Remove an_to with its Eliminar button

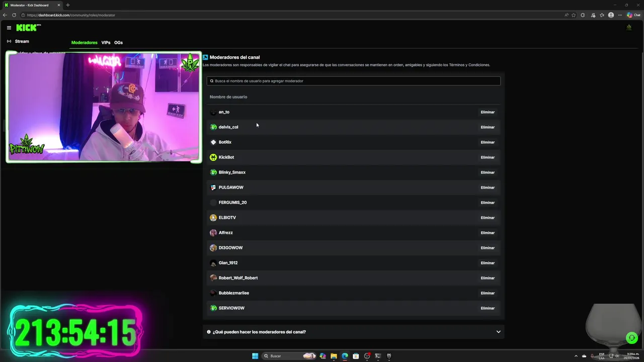488,112
